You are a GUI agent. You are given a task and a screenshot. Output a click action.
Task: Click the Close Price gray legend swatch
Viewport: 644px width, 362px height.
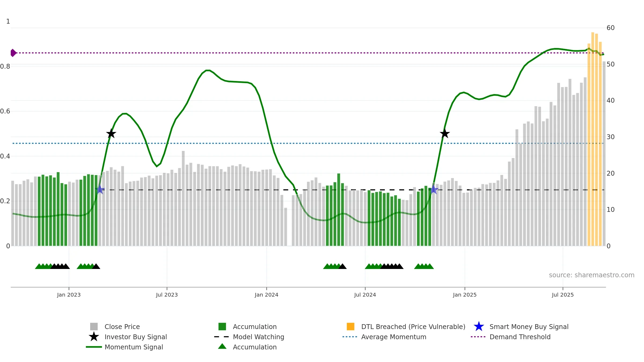[x=94, y=326]
